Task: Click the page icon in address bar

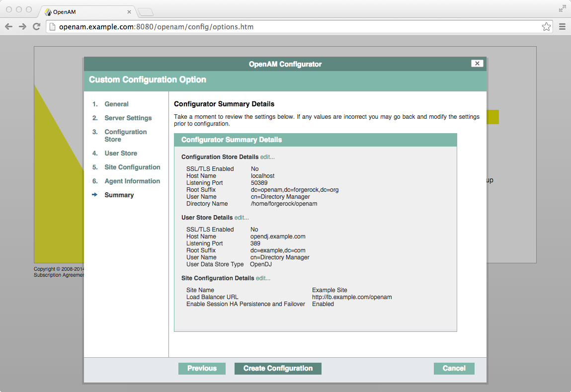Action: (52, 26)
